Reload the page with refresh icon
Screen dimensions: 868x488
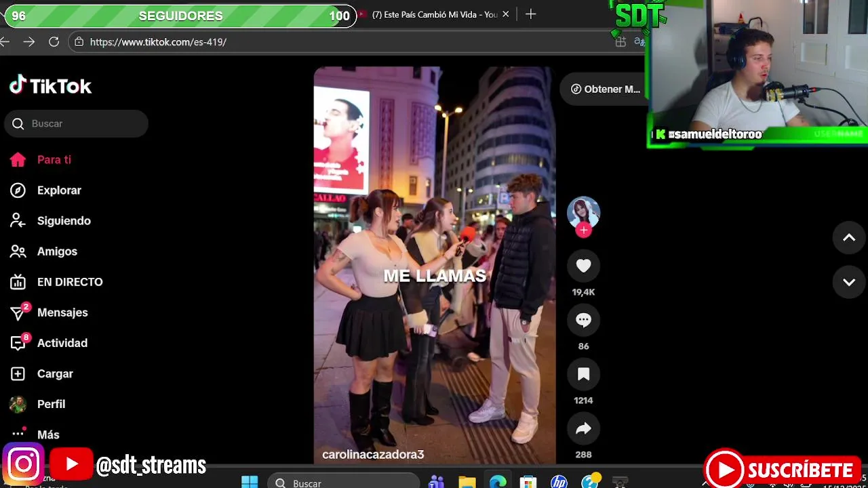point(54,42)
